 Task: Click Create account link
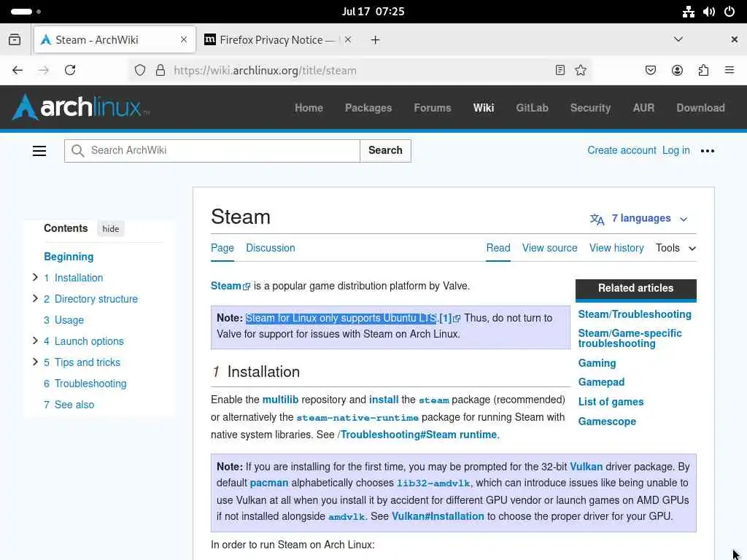tap(622, 150)
